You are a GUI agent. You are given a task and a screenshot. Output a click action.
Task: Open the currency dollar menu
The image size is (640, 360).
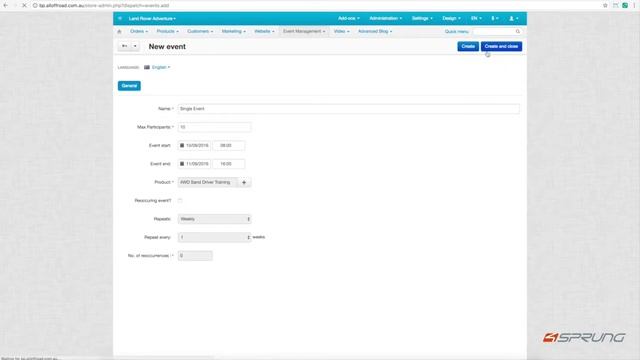click(495, 18)
